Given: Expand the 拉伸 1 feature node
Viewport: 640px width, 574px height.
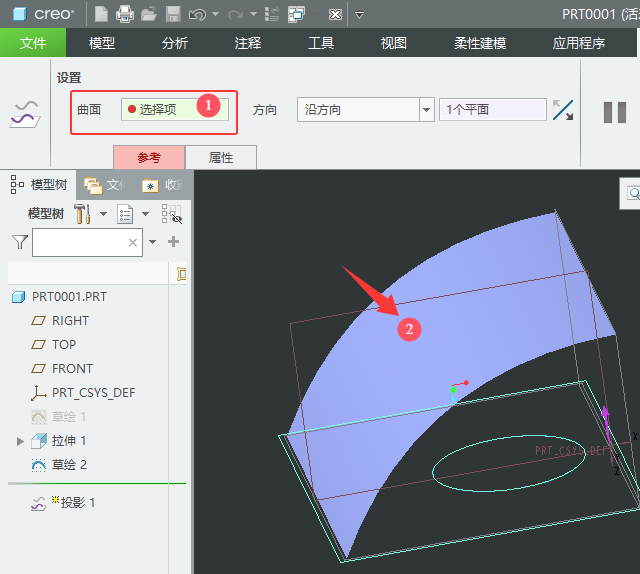Looking at the screenshot, I should pyautogui.click(x=20, y=441).
